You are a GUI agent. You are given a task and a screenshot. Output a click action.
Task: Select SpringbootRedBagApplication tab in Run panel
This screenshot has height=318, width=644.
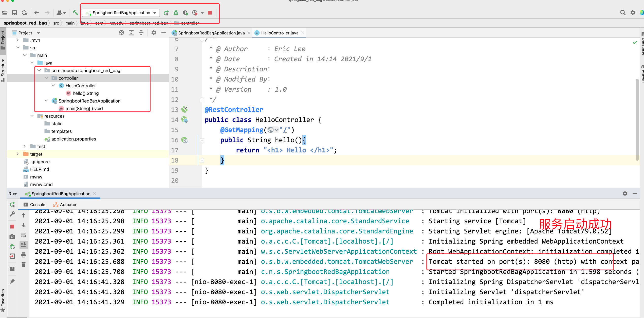pyautogui.click(x=61, y=194)
